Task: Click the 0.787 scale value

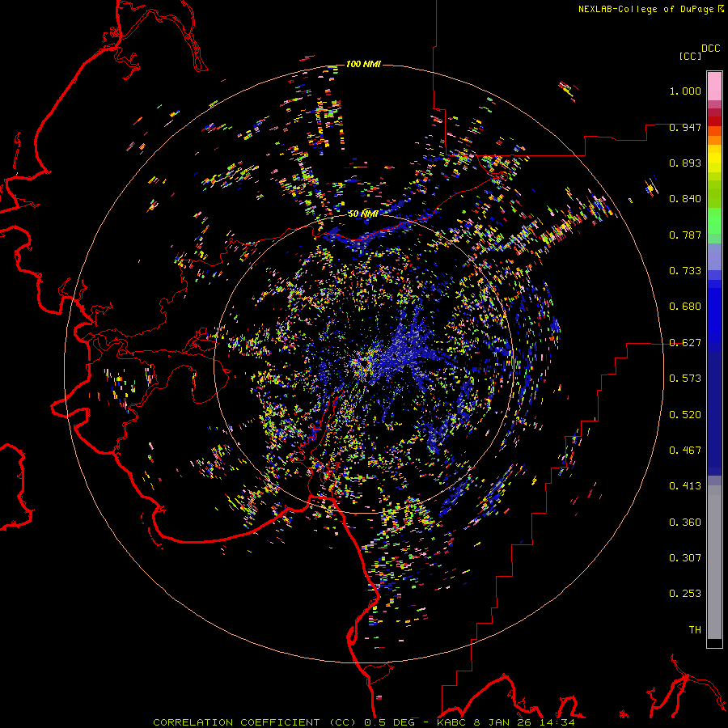Action: point(685,235)
